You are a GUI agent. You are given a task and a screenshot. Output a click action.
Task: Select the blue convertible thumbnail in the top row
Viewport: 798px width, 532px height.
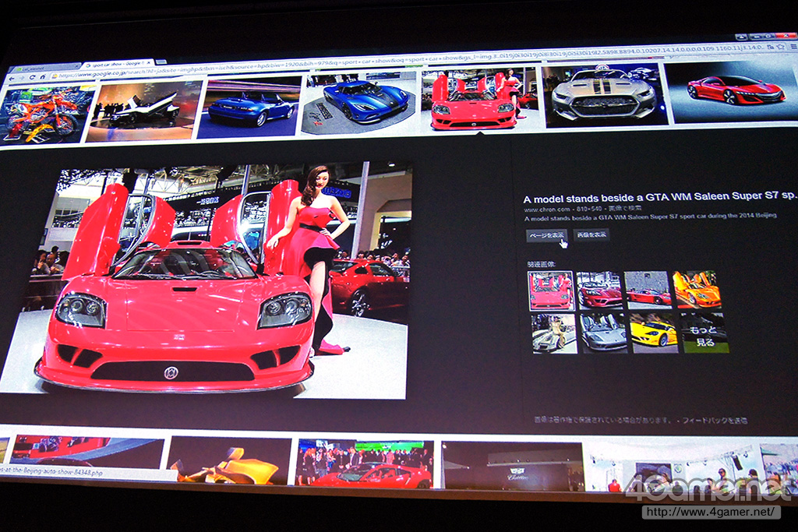click(x=249, y=107)
